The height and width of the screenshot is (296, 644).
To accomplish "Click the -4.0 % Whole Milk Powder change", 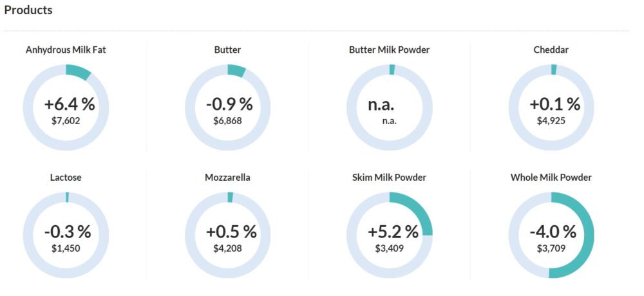I will 553,232.
